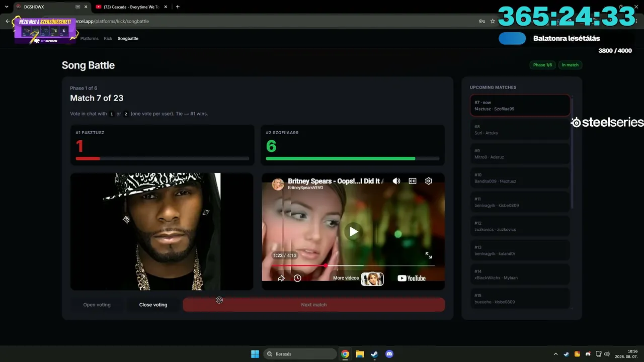
Task: Open the Windows Start menu
Action: pos(255,354)
